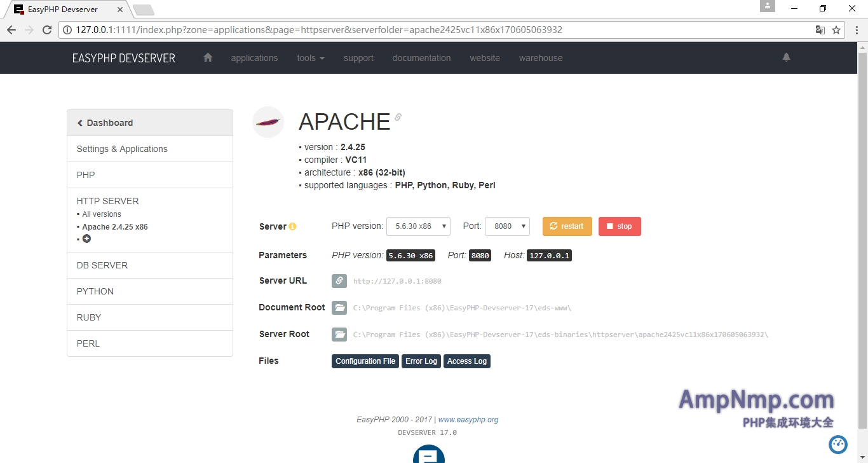Open the translate page icon
Screen dimensions: 868x463
[x=820, y=30]
